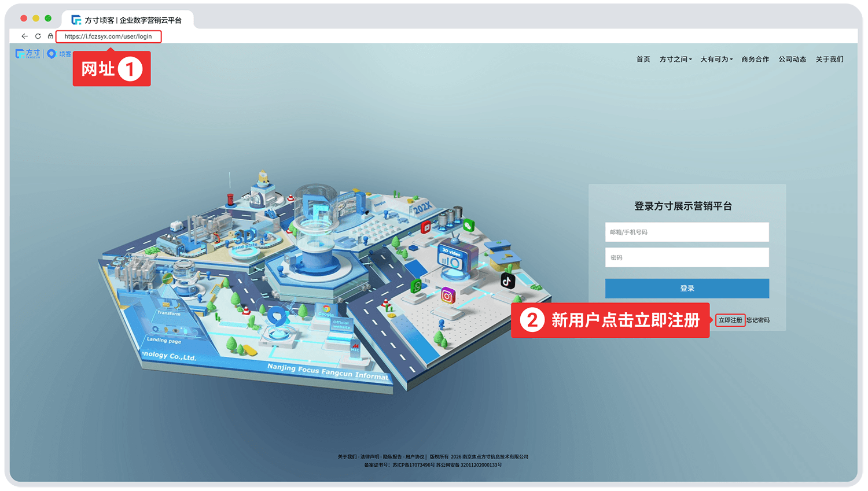Expand the 方寸之间 dropdown menu
Screen dimensions: 868x491
coord(675,59)
